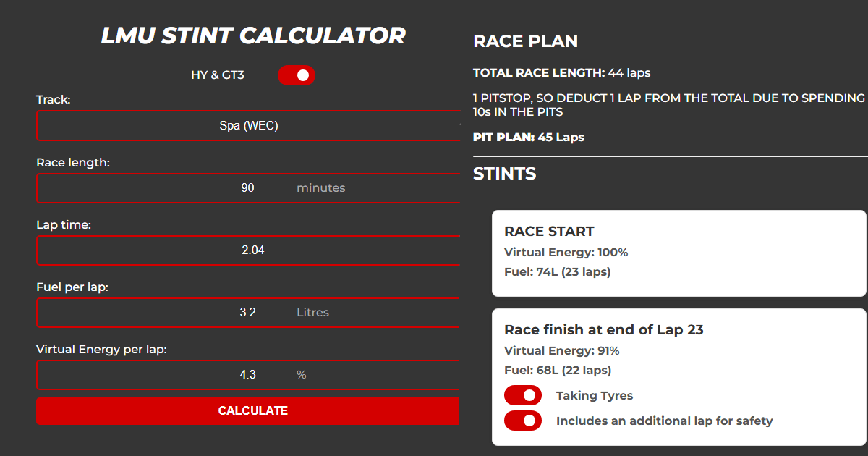Screen dimensions: 868x456
Task: Click the Race length input field
Action: 247,187
